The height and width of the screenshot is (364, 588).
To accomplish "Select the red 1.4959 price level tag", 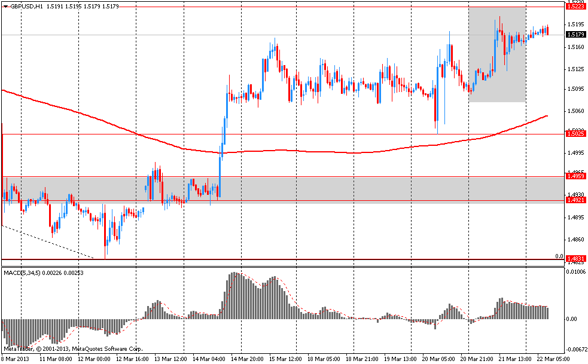I will click(575, 176).
